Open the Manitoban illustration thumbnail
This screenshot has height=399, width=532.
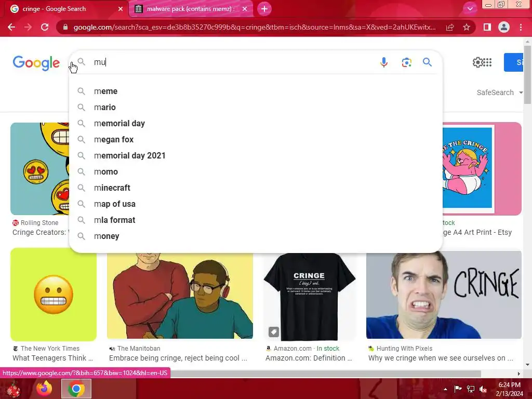[x=180, y=296]
